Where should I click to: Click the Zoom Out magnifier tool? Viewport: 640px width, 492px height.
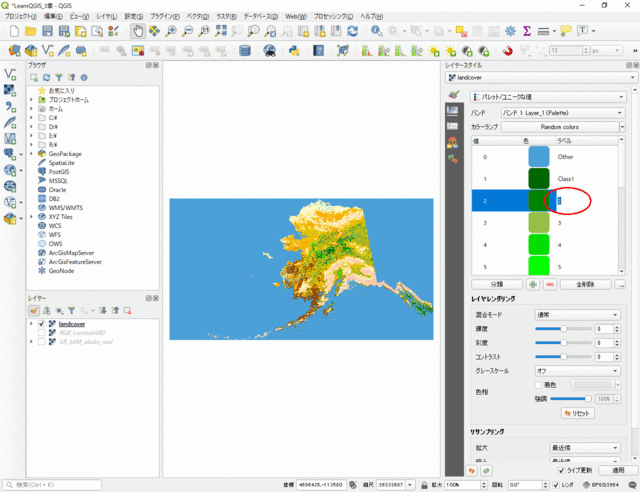[187, 31]
